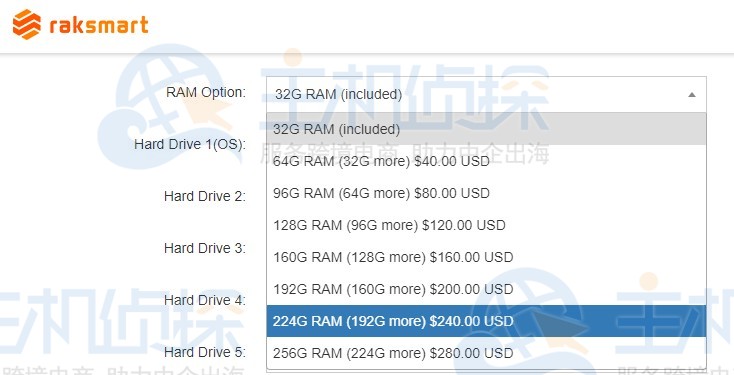The width and height of the screenshot is (734, 375).
Task: Select 32G RAM (included) list option
Action: pyautogui.click(x=486, y=129)
